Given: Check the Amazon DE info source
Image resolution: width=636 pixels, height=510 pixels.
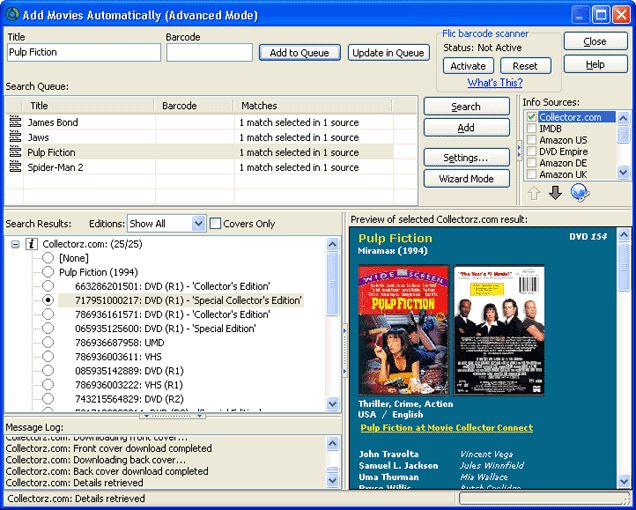Looking at the screenshot, I should 531,163.
